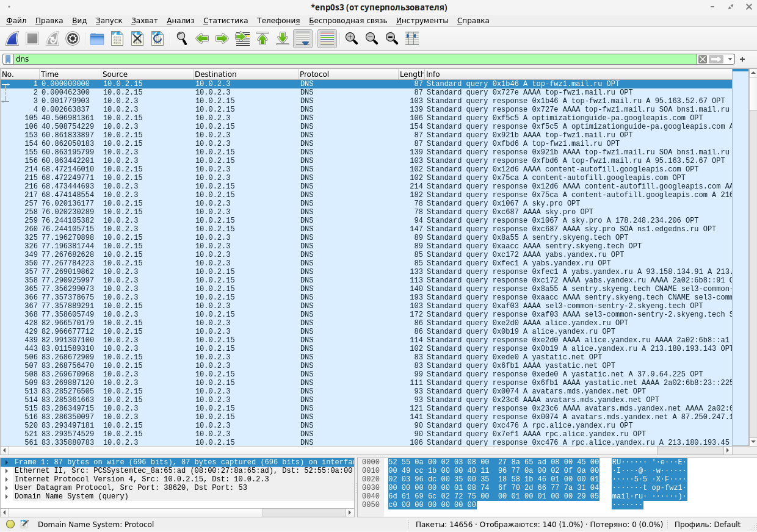Click the packet list horizontal scrollbar
757x532 pixels.
click(x=366, y=450)
